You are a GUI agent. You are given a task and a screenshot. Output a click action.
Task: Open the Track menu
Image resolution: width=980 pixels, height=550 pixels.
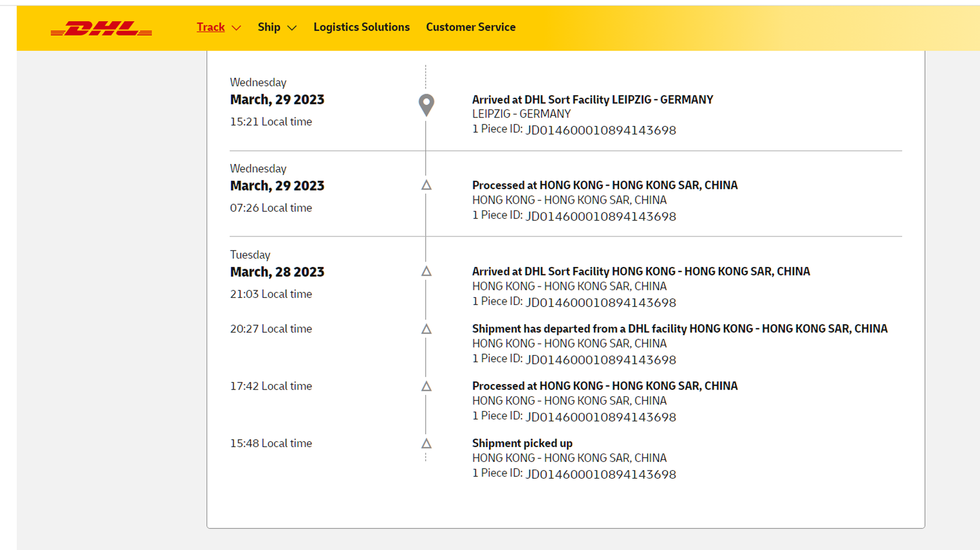pos(211,27)
